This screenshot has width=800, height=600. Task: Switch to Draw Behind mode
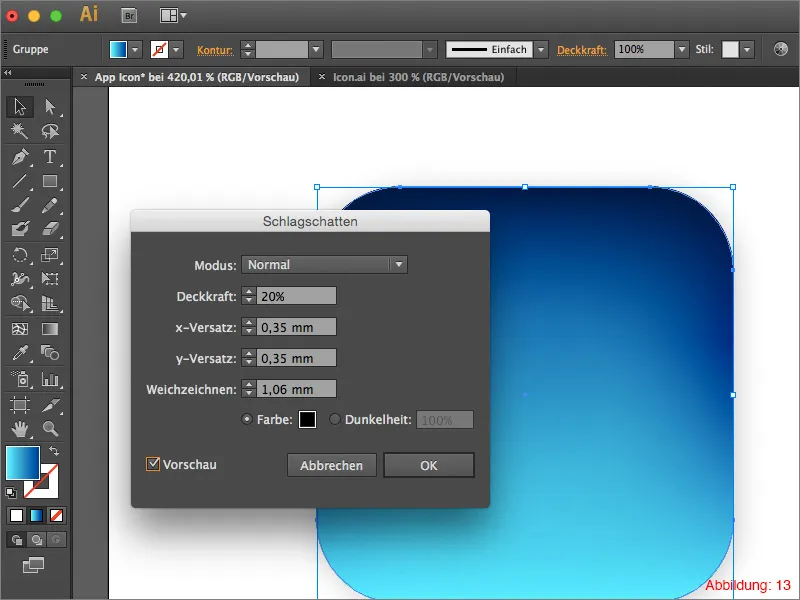(x=36, y=540)
